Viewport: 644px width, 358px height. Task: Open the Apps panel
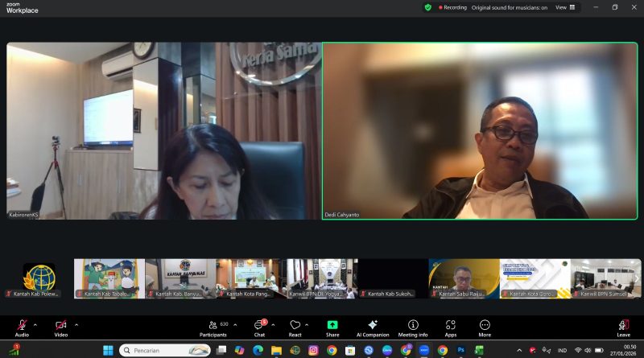(451, 327)
